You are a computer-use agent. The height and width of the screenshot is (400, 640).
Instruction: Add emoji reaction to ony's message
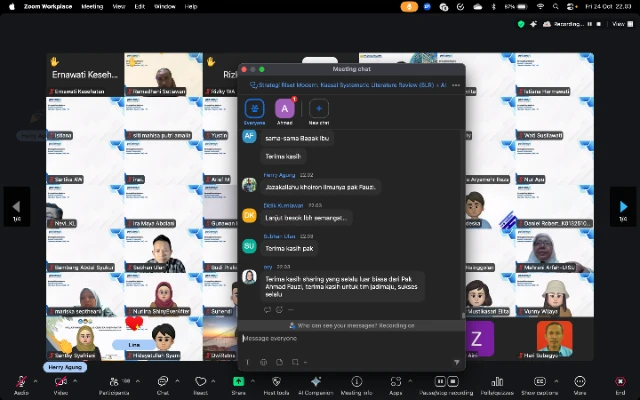point(279,310)
